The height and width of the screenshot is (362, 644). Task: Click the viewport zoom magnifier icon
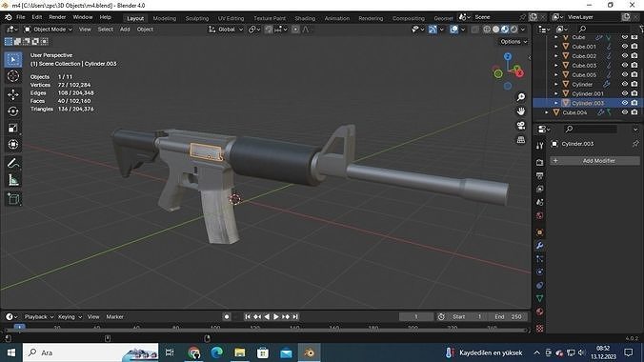click(x=521, y=97)
